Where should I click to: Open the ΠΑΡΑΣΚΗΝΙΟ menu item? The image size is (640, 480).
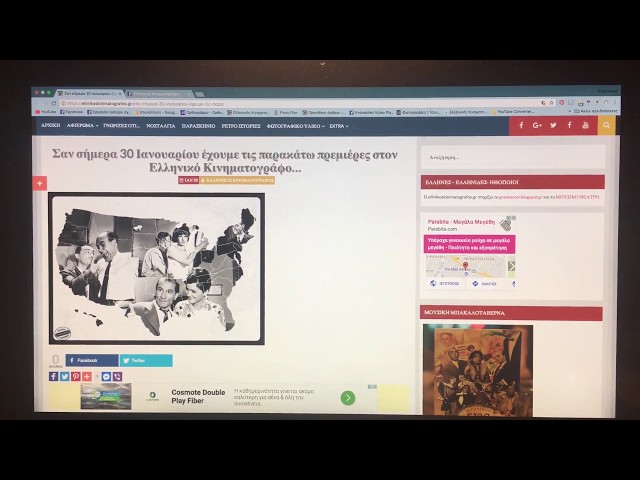tap(198, 126)
